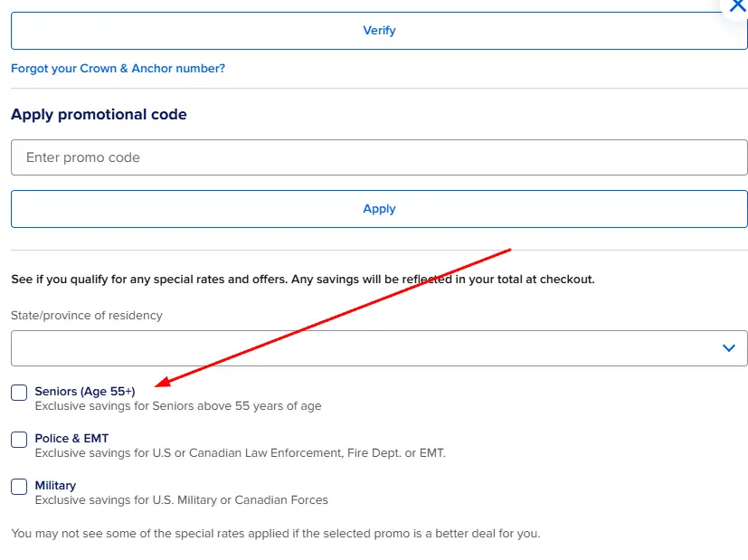Viewport: 748px width, 560px height.
Task: Focus the Enter promo code field
Action: click(x=379, y=157)
